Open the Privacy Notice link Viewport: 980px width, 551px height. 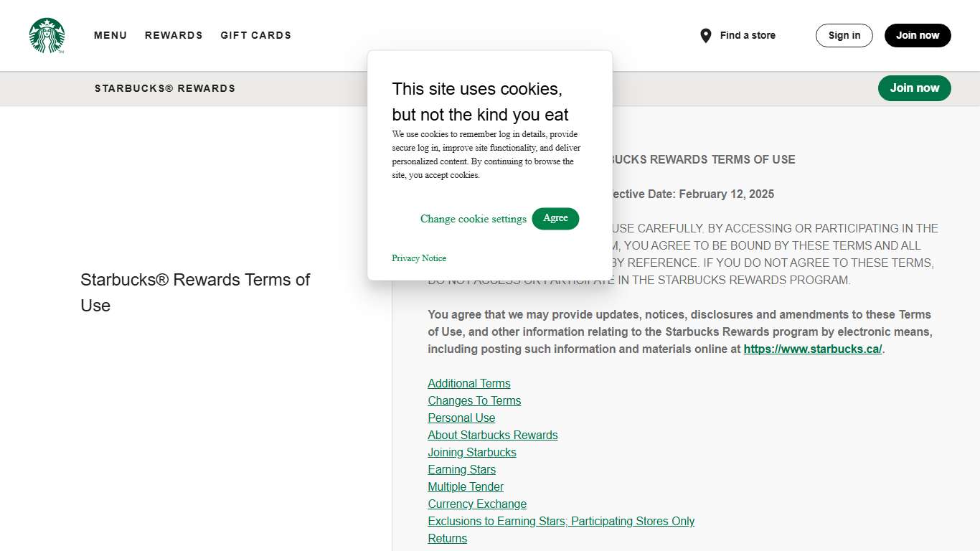pyautogui.click(x=419, y=258)
